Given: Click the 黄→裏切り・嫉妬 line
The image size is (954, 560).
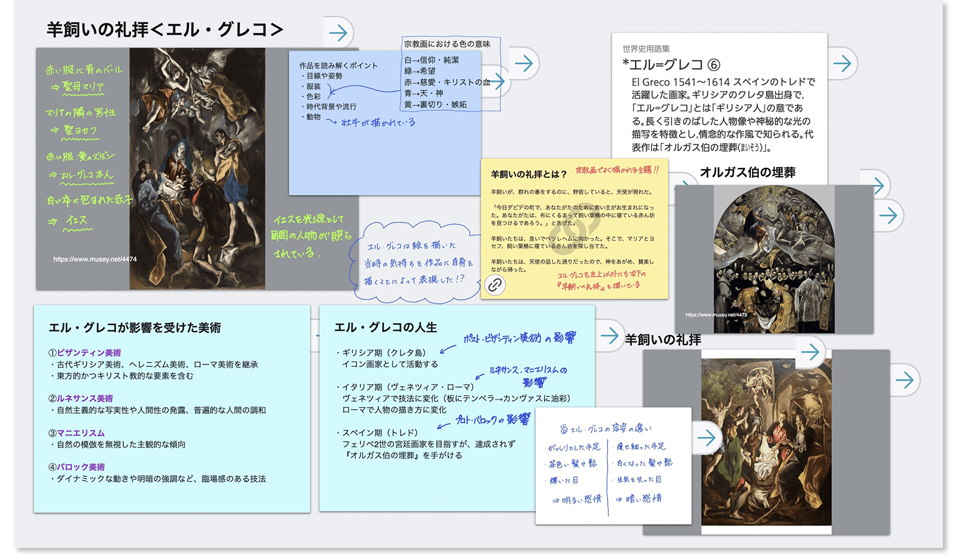Looking at the screenshot, I should tap(435, 105).
